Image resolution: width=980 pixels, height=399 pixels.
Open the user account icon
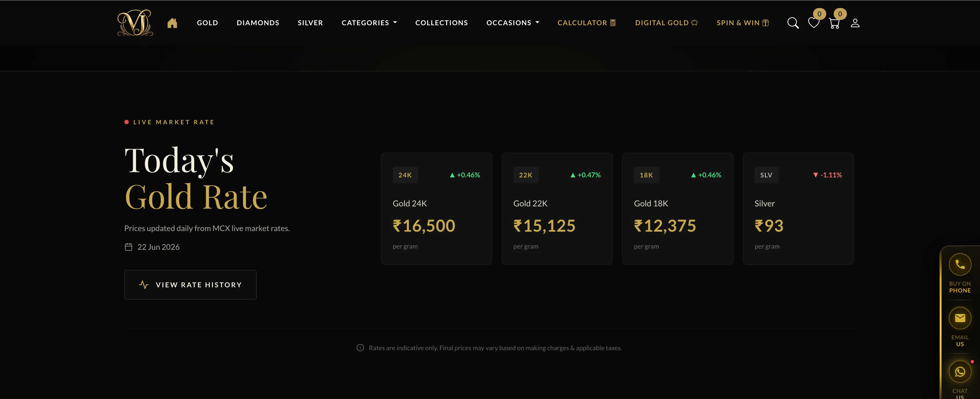855,23
